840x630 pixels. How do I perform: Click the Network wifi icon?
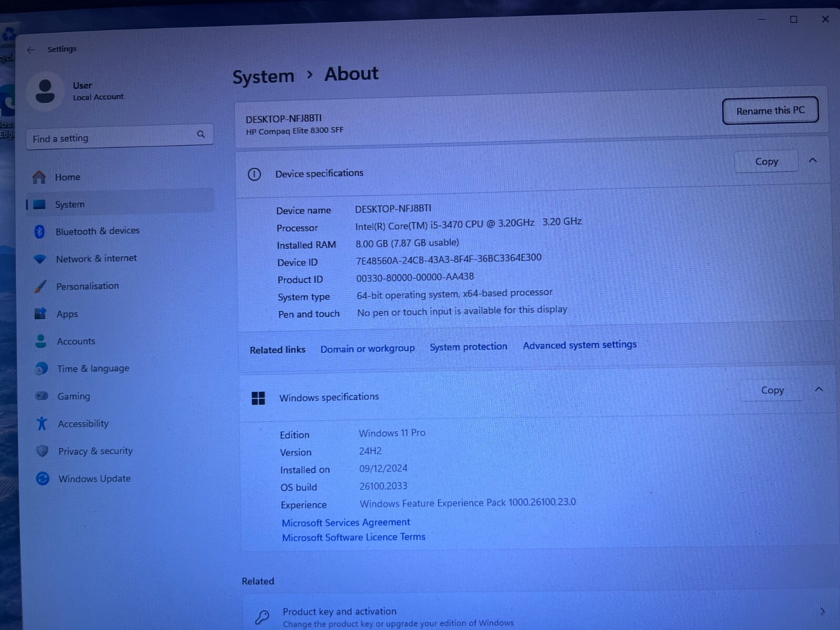tap(40, 259)
